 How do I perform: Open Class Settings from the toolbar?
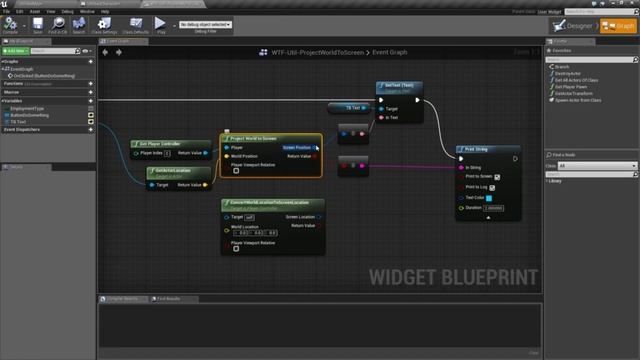pyautogui.click(x=104, y=24)
